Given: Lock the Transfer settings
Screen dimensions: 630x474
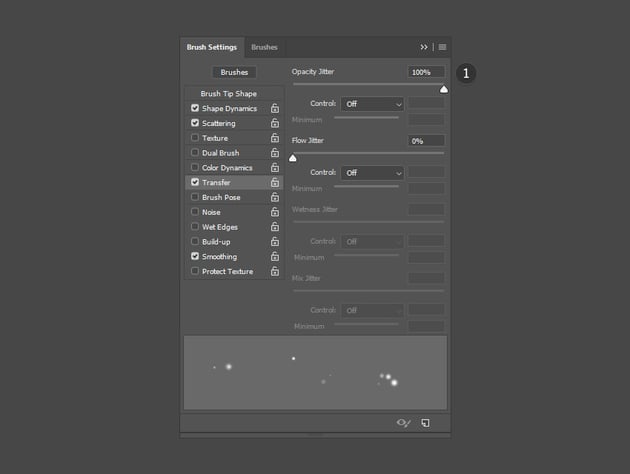Looking at the screenshot, I should coord(275,182).
